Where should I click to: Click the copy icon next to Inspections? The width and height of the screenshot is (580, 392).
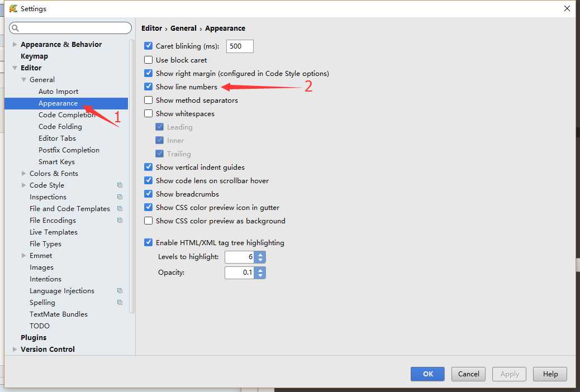(120, 197)
